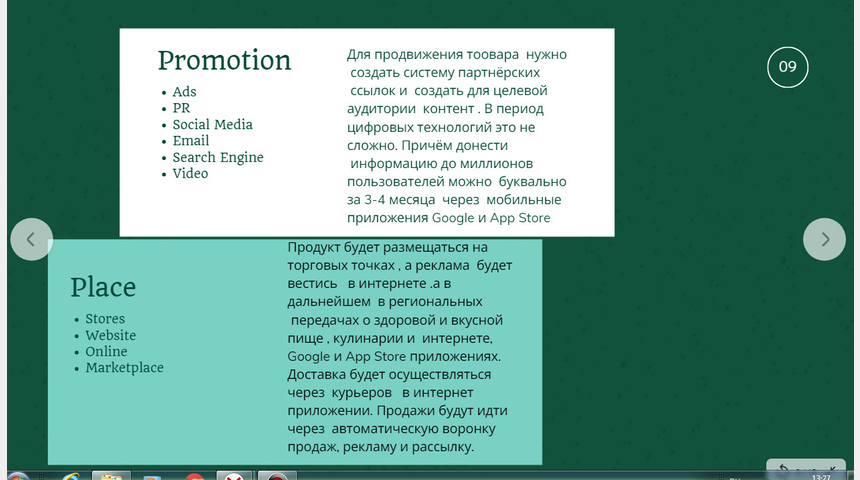Click the Promotion heading

(x=224, y=60)
